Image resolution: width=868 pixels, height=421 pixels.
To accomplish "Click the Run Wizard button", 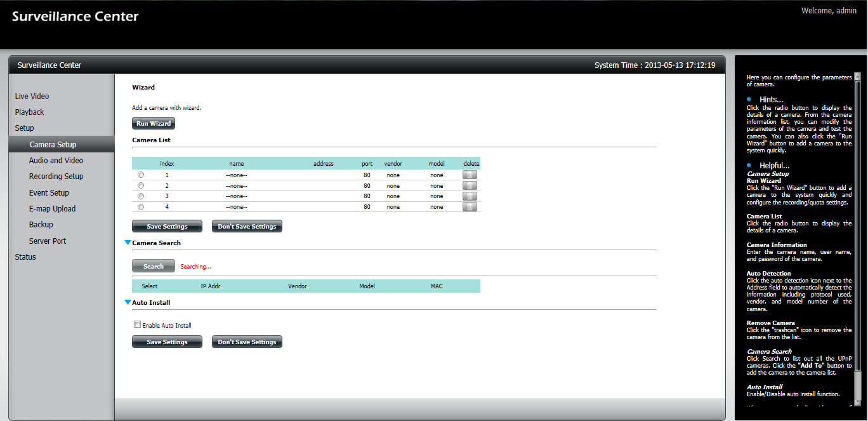I will [x=154, y=123].
